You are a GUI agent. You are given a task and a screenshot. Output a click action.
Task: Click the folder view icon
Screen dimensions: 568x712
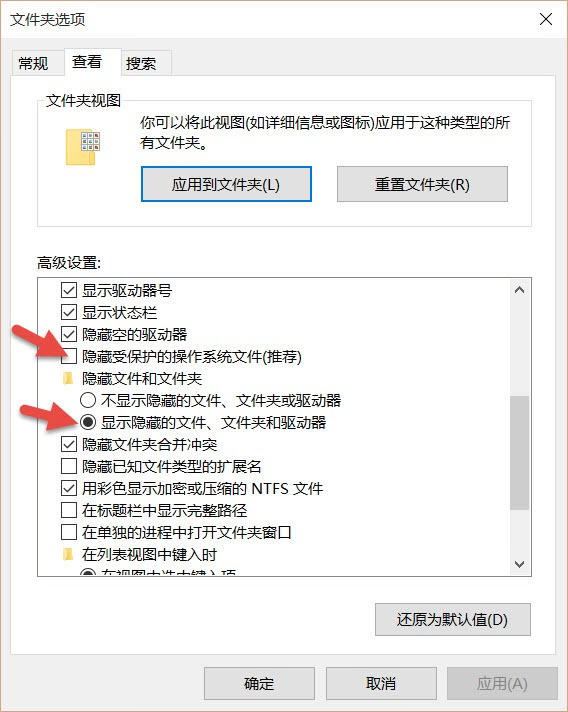pos(83,147)
